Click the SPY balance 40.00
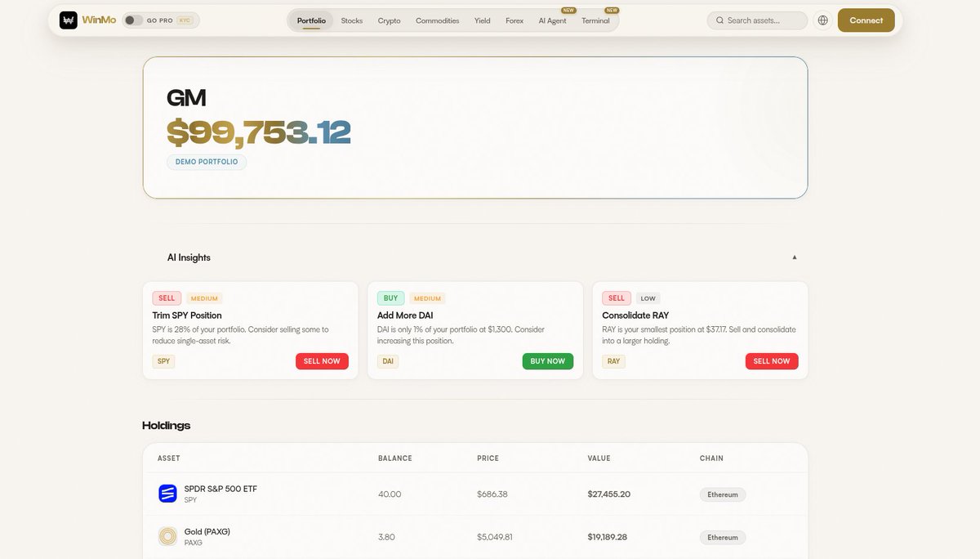980x559 pixels. (x=390, y=494)
